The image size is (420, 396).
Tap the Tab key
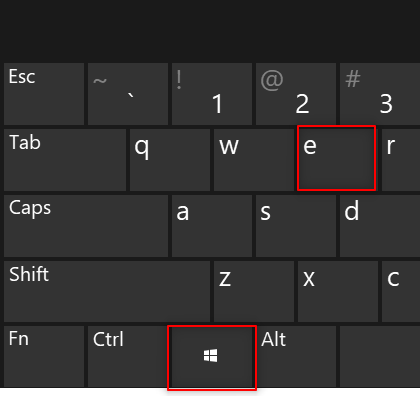click(x=65, y=160)
